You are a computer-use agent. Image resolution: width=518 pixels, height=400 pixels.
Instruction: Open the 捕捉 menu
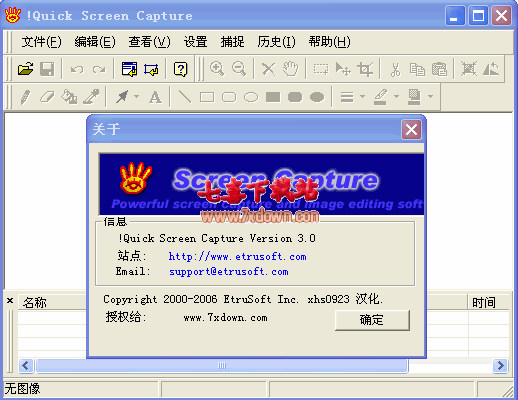232,42
